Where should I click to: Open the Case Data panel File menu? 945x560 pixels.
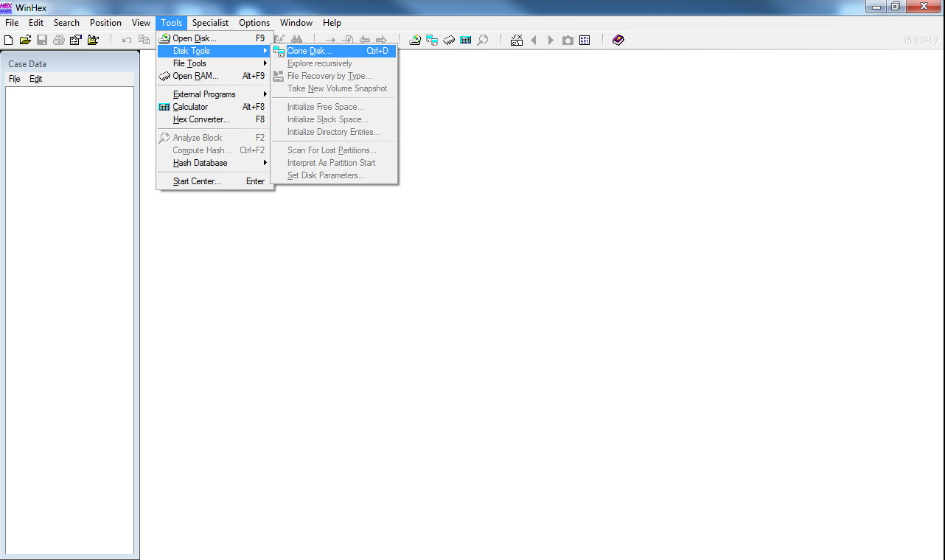tap(14, 79)
